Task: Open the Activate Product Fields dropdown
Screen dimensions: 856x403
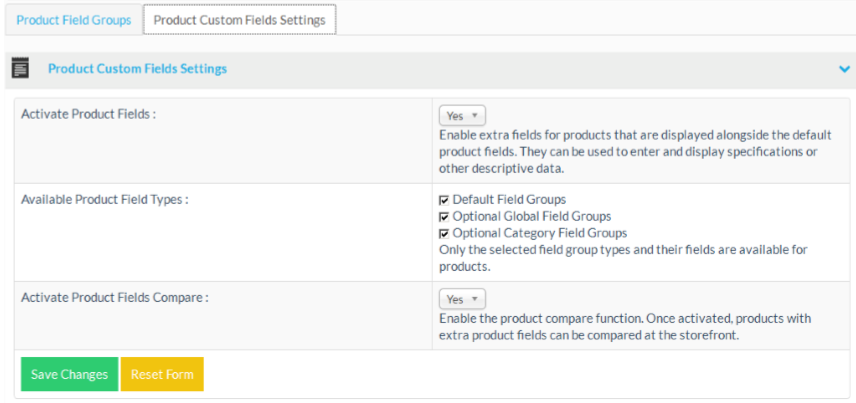Action: click(x=461, y=116)
